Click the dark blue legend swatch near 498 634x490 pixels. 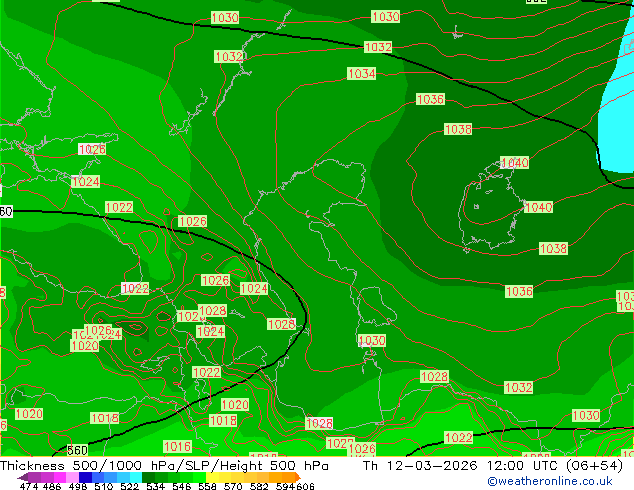point(85,477)
